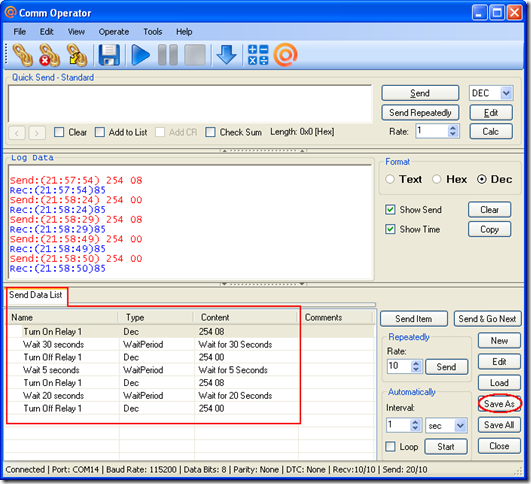Click the Quick Send text input area
This screenshot has height=484, width=531.
tap(190, 104)
